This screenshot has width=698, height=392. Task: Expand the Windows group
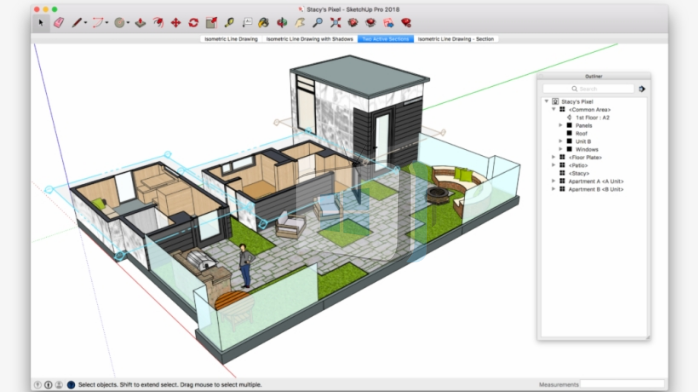[x=561, y=150]
